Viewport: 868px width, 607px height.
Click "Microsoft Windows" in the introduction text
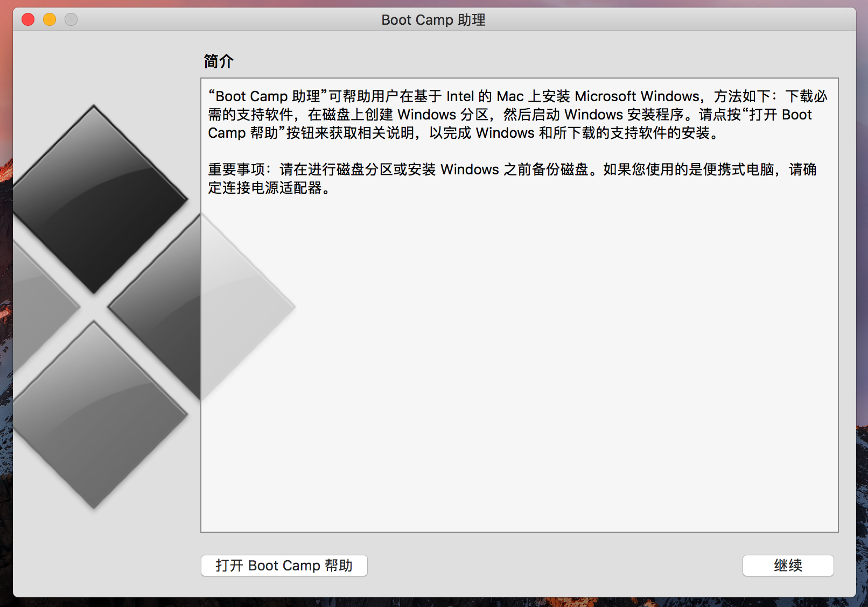(x=636, y=96)
